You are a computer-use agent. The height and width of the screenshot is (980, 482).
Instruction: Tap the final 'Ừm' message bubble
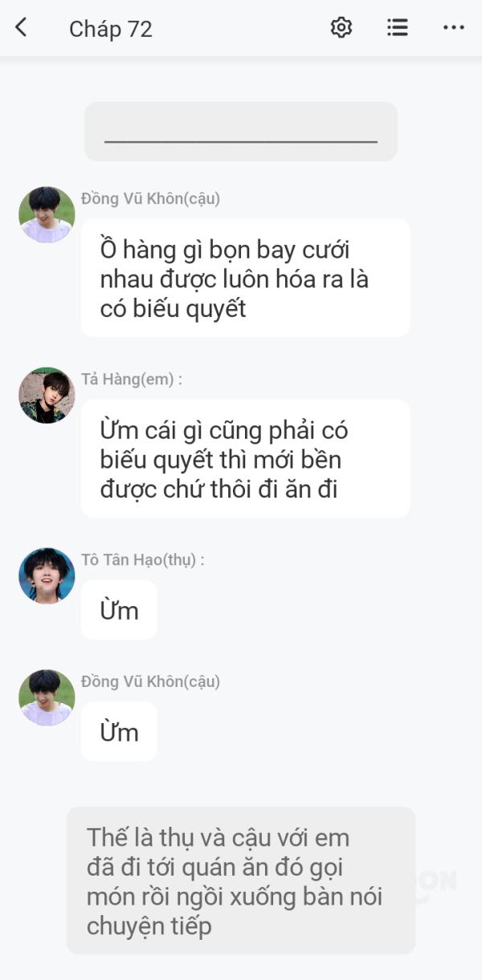pos(119,732)
